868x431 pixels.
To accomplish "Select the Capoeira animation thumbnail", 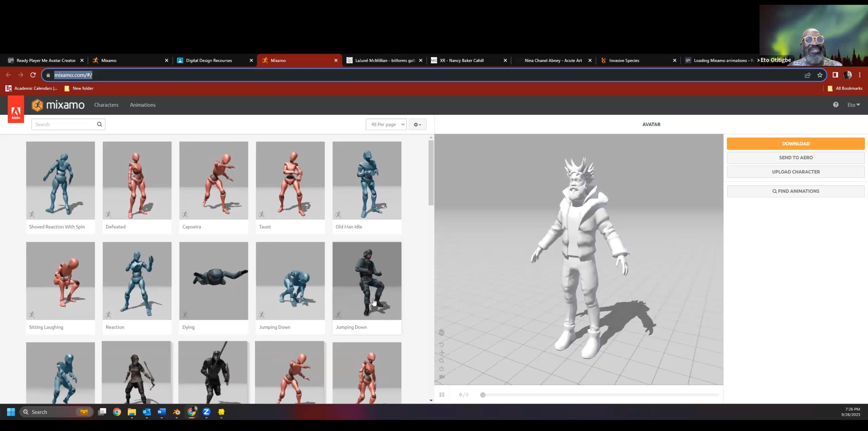I will pyautogui.click(x=214, y=181).
